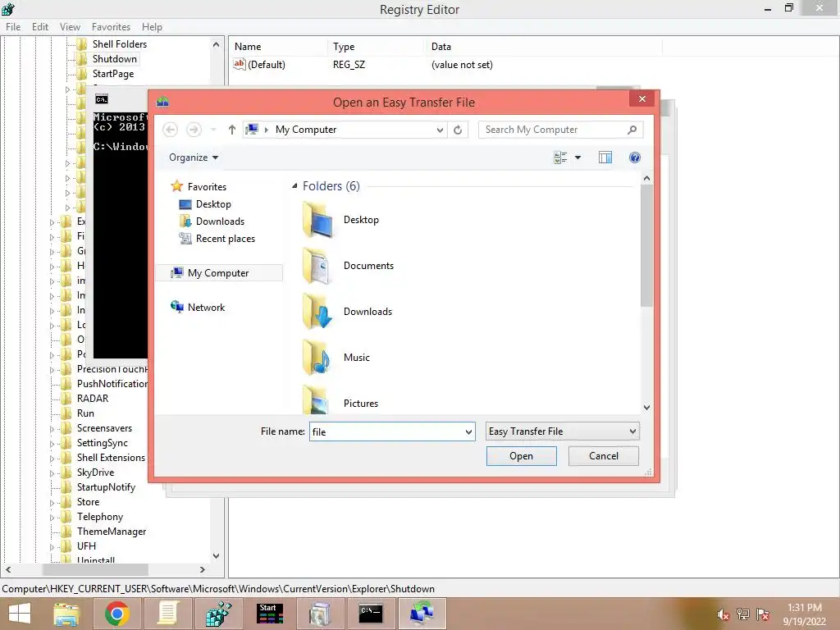Click the muted volume tray icon
The height and width of the screenshot is (630, 840).
point(724,614)
